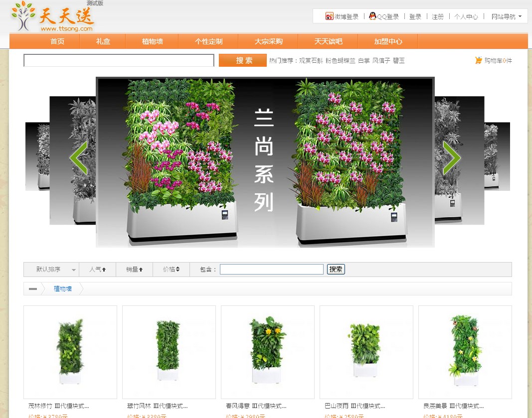The width and height of the screenshot is (532, 418).
Task: Expand the 网站导航 dropdown menu
Action: [520, 16]
